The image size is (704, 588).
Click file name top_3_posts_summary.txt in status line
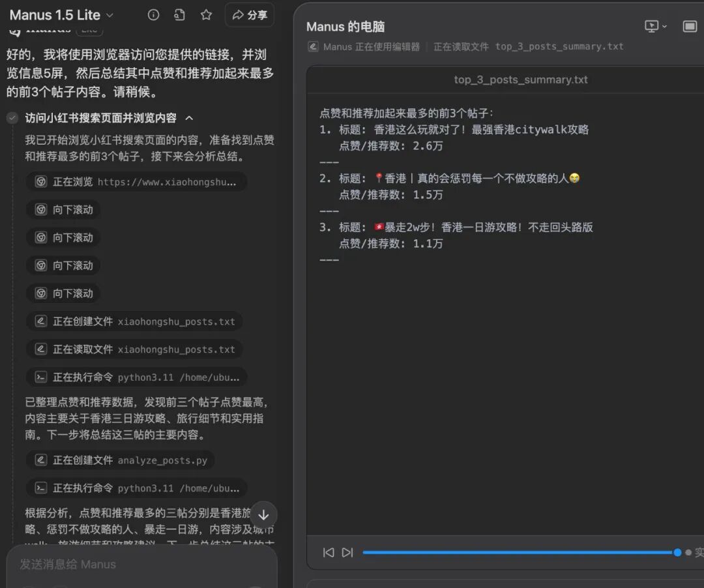click(559, 47)
